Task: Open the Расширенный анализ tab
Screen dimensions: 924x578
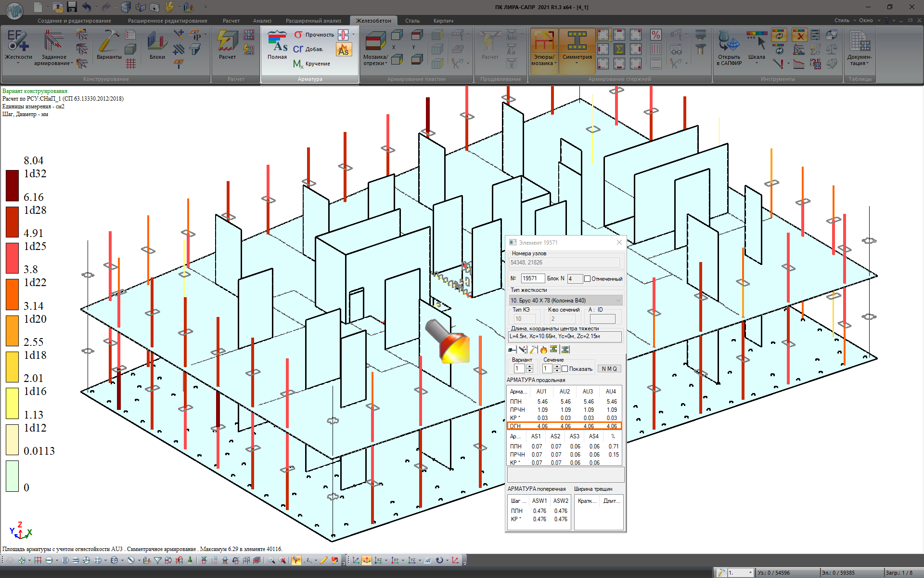Action: coord(313,21)
